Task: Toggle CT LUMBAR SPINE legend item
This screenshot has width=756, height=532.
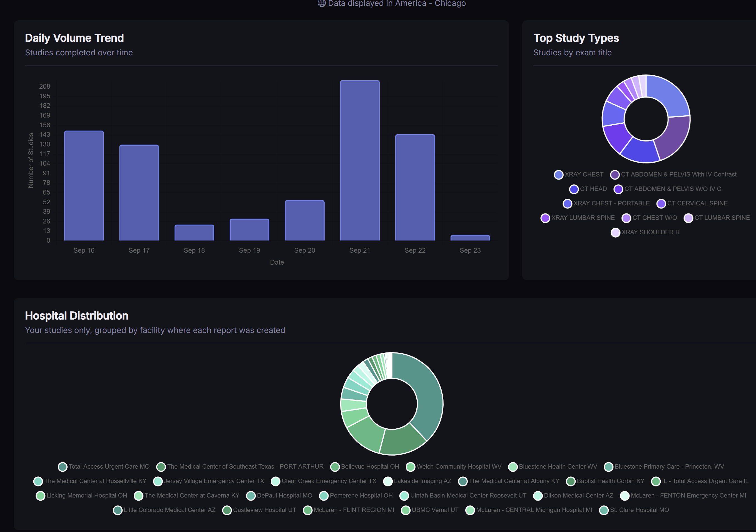Action: tap(717, 218)
